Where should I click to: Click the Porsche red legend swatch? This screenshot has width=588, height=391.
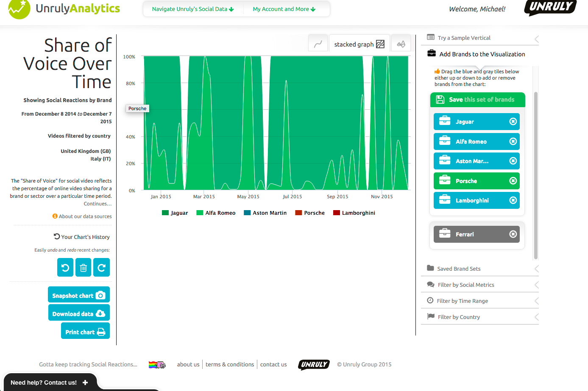pyautogui.click(x=298, y=213)
